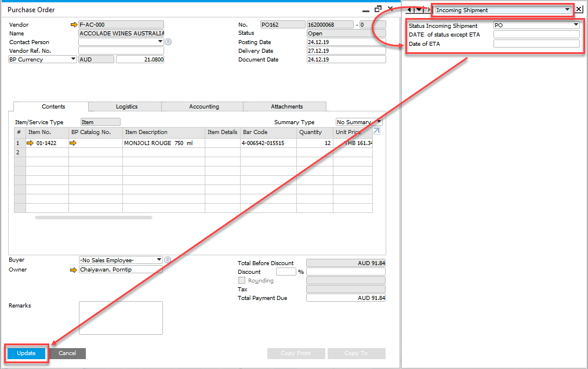Image resolution: width=588 pixels, height=369 pixels.
Task: Close the Purchase Order window
Action: tap(390, 9)
